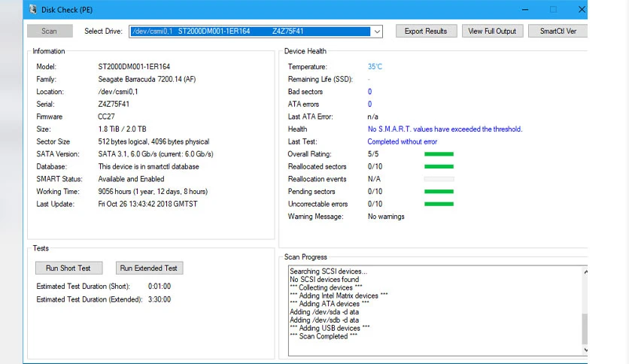Click the '*** Adding USB devices ***' log line
Image resolution: width=629 pixels, height=364 pixels.
pyautogui.click(x=330, y=328)
